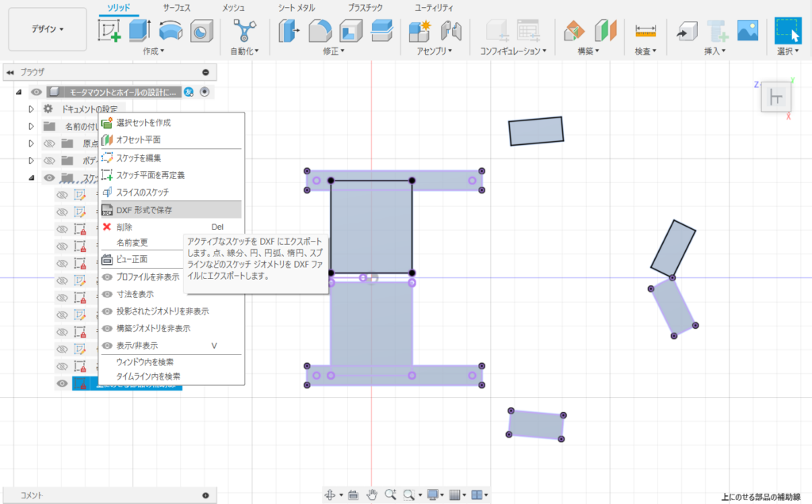The height and width of the screenshot is (504, 812).
Task: Hide the スケッチ folder via eye icon
Action: 49,178
